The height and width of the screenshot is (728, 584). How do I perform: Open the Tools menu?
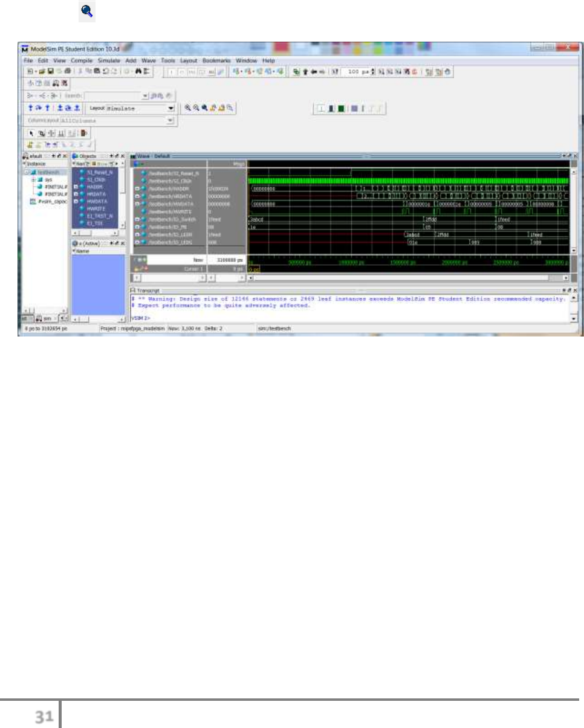(x=168, y=60)
